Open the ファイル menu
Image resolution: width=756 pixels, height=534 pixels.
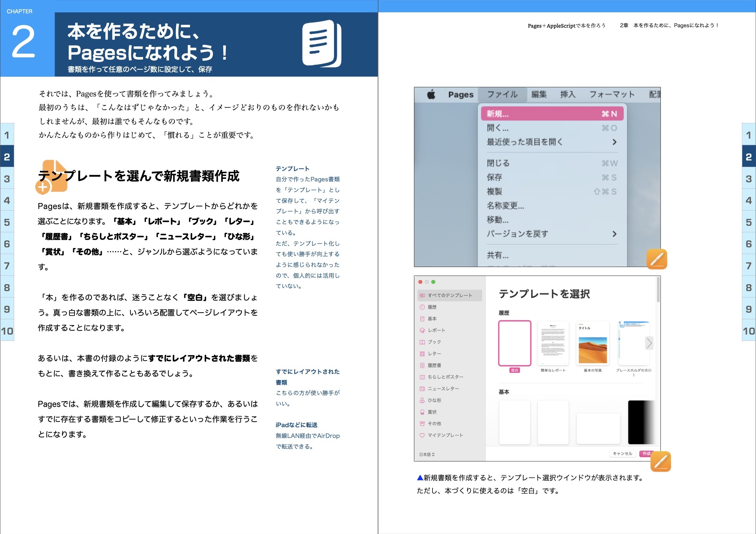[502, 94]
